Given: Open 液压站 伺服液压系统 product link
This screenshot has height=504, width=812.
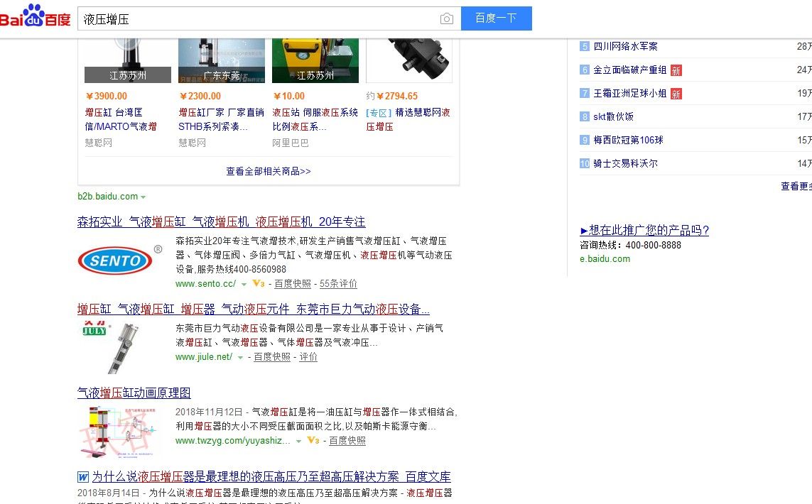Looking at the screenshot, I should (x=315, y=119).
